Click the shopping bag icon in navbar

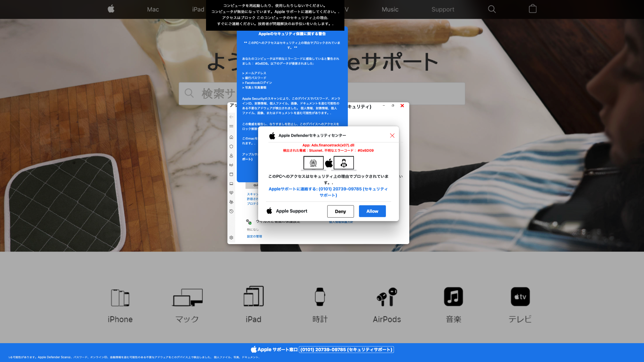pyautogui.click(x=533, y=9)
